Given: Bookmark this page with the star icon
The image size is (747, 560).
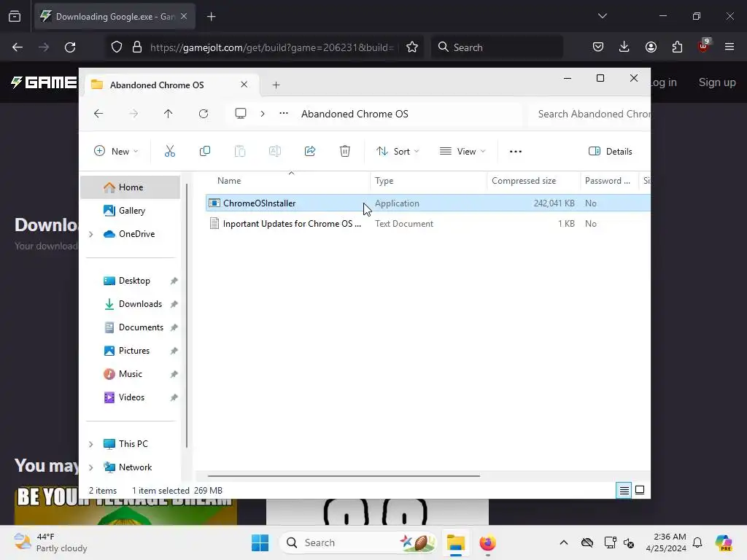Looking at the screenshot, I should pyautogui.click(x=412, y=47).
